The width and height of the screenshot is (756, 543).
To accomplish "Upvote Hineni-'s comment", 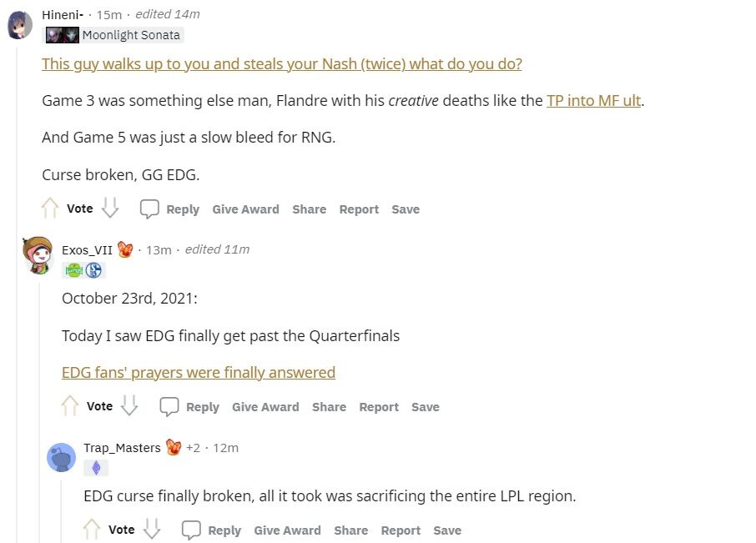I will pos(50,209).
